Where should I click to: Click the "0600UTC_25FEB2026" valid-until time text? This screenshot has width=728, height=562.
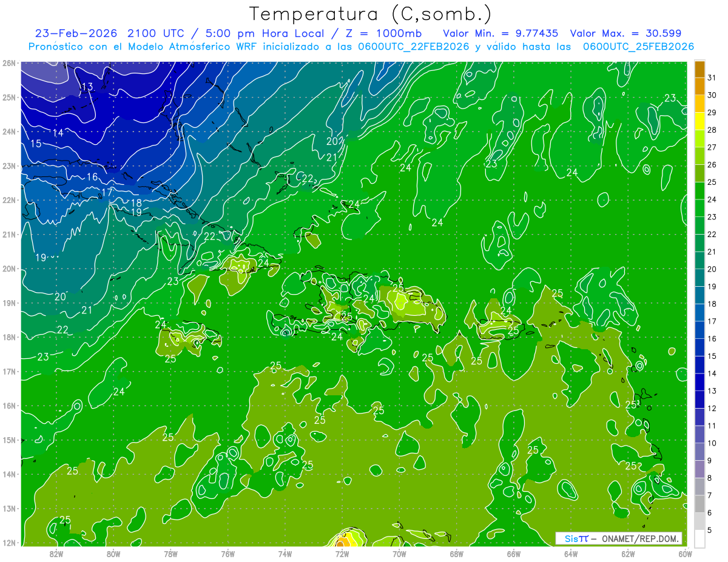tap(638, 46)
